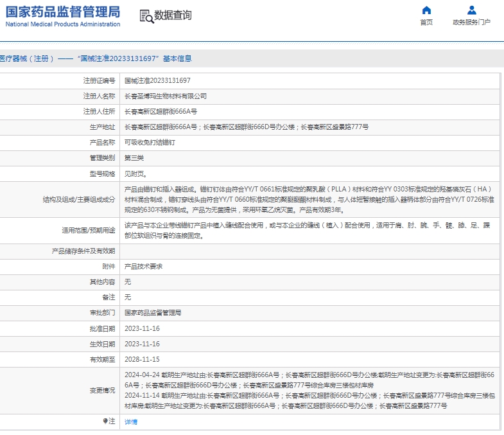Click the 注册证编号 row label

tap(99, 81)
